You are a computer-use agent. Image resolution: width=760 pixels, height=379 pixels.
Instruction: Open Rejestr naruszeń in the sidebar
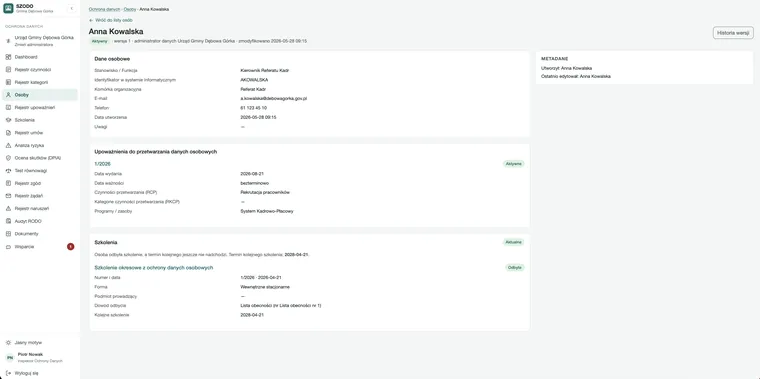tap(40, 208)
